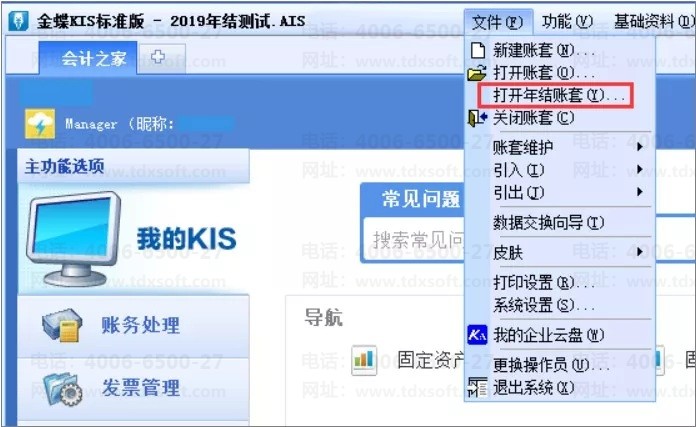Click the 搜索常见问题 search field
The height and width of the screenshot is (427, 696).
click(413, 240)
